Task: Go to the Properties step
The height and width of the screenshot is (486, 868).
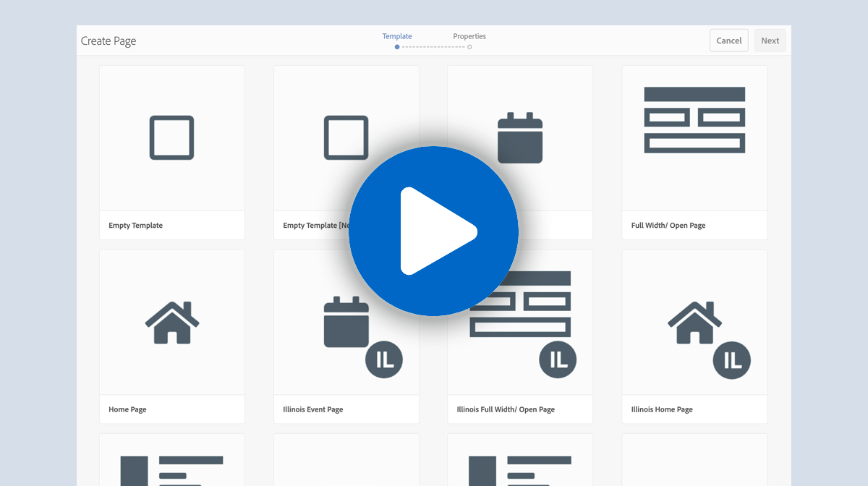Action: [469, 36]
